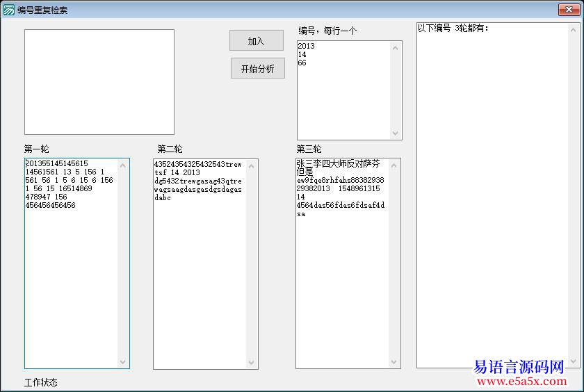Click the results panel scrollbar down arrow
The height and width of the screenshot is (392, 584).
(574, 361)
